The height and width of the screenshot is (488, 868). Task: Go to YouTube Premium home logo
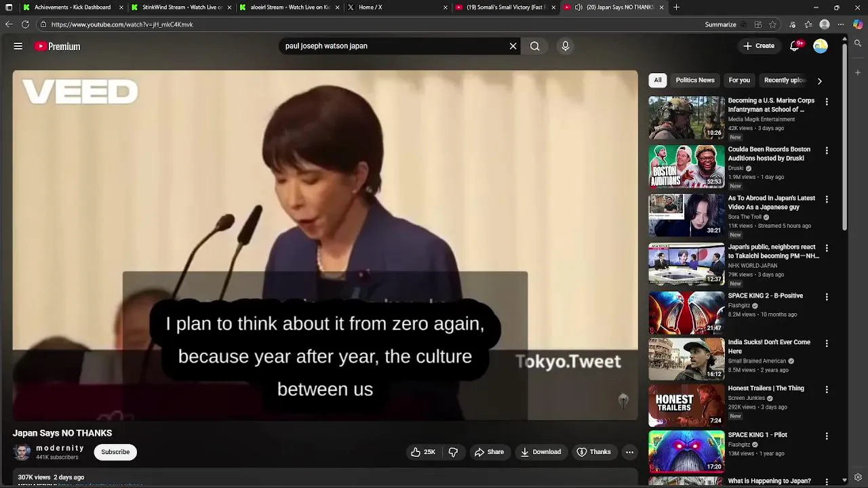point(58,46)
